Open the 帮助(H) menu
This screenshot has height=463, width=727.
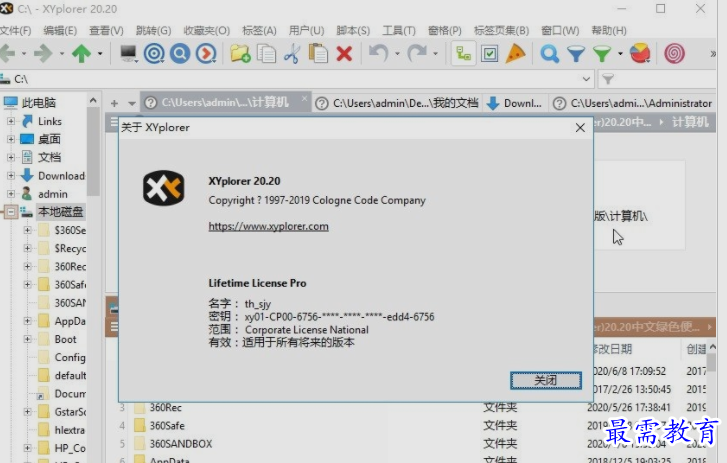(x=609, y=31)
